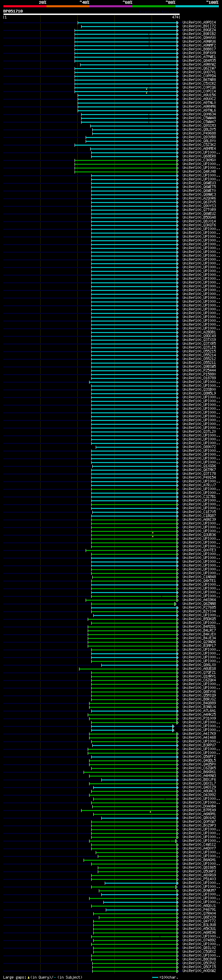Select the BP051710 query name

13,11
